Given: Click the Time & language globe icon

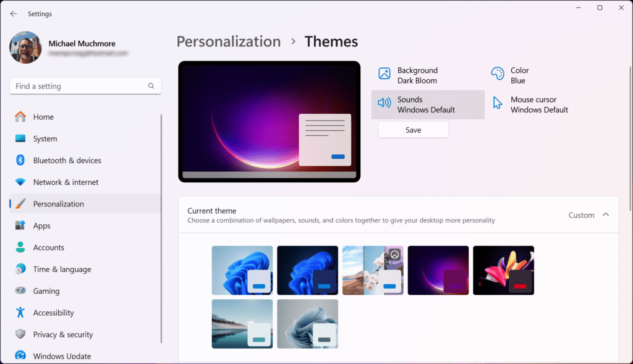Looking at the screenshot, I should [20, 269].
